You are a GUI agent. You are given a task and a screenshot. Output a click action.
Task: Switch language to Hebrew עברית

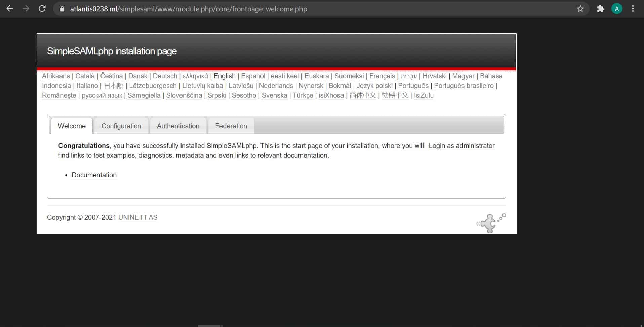[x=409, y=76]
